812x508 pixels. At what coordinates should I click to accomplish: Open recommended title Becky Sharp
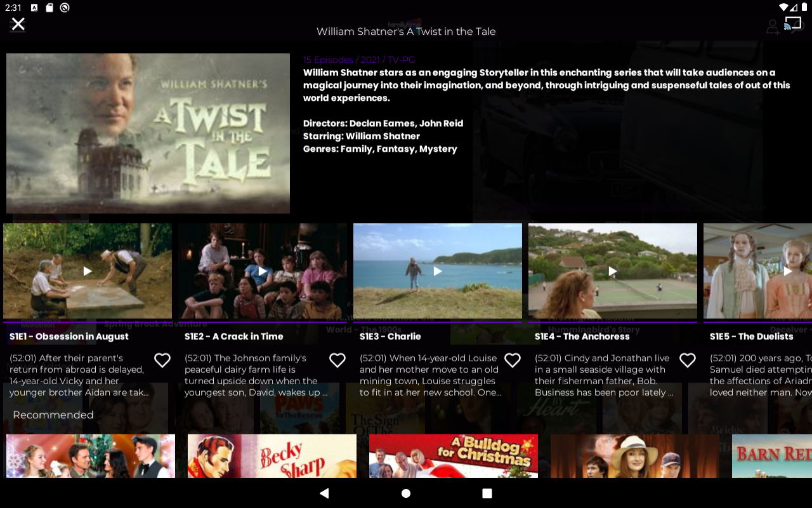click(272, 456)
